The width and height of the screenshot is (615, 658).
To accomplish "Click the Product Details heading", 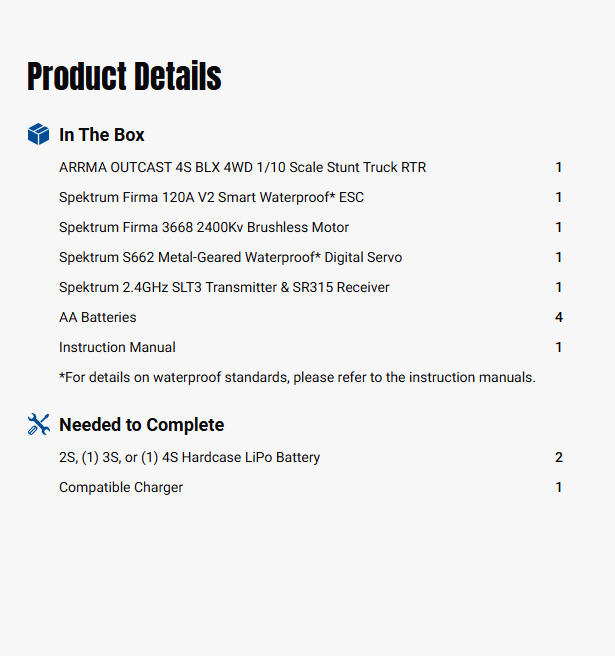I will 124,77.
